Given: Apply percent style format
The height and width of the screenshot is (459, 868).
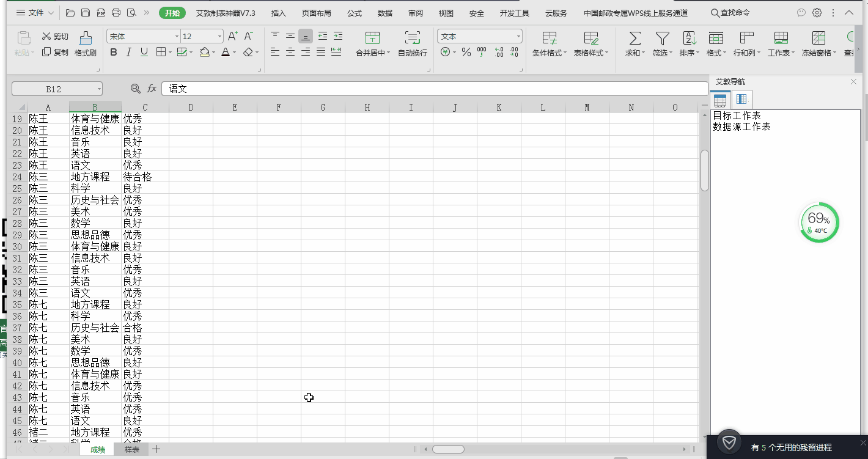Looking at the screenshot, I should pyautogui.click(x=466, y=53).
